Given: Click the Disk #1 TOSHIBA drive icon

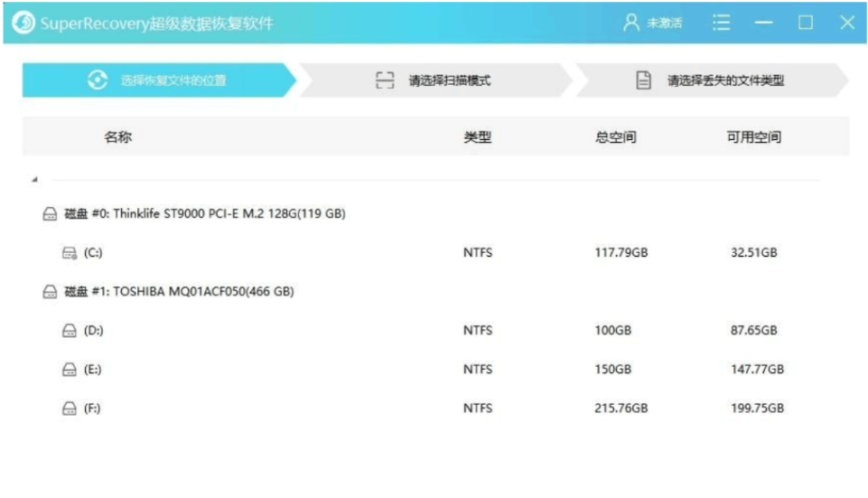Looking at the screenshot, I should [x=50, y=292].
